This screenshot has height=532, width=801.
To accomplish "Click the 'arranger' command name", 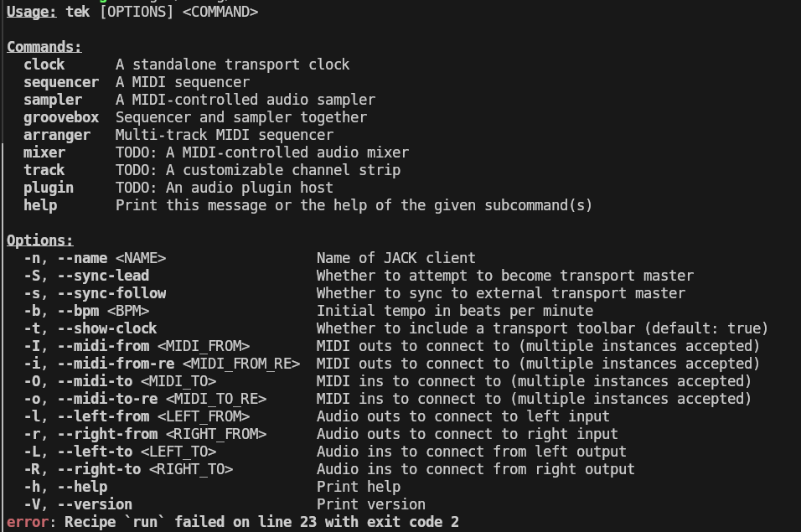I will pyautogui.click(x=57, y=135).
